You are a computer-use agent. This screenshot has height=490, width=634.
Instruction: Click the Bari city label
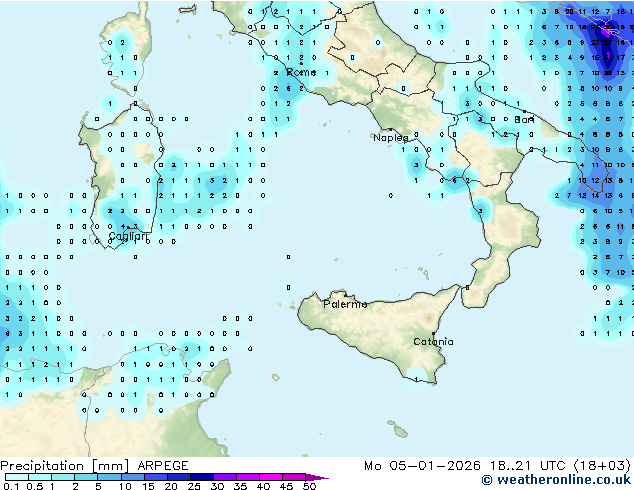click(524, 120)
